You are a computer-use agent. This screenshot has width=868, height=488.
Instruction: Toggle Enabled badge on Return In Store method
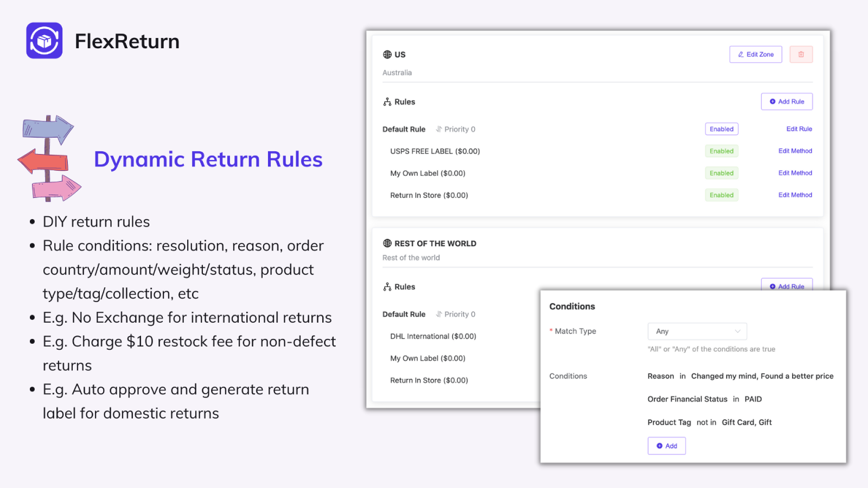(x=722, y=195)
